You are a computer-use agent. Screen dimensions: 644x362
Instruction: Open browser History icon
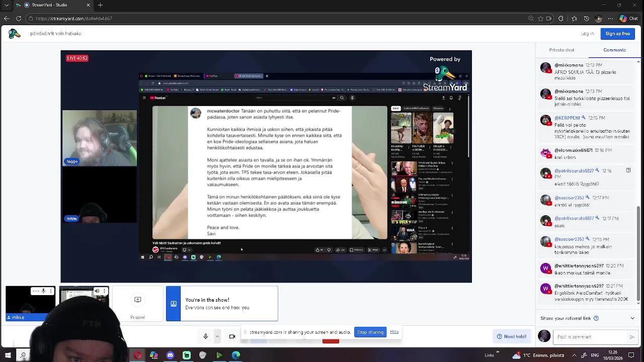586,19
